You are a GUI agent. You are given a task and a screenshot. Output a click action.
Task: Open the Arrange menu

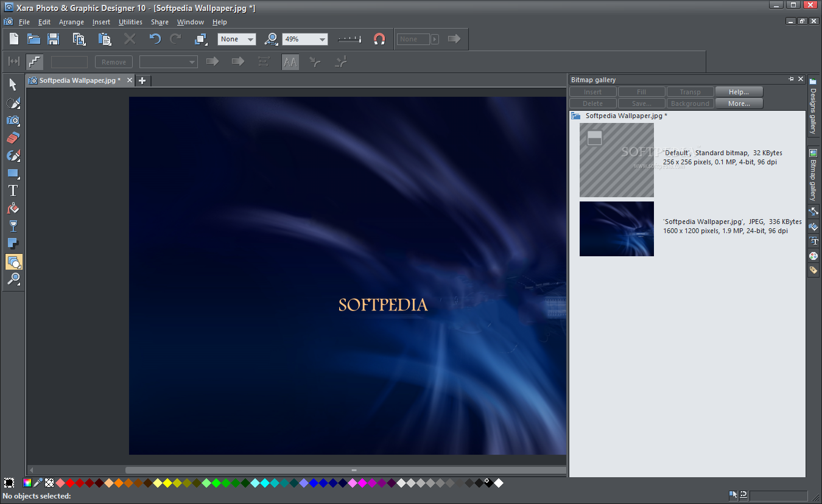71,22
